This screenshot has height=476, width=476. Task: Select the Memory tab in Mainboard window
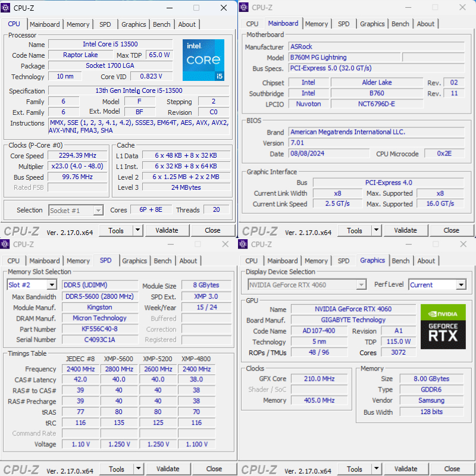317,24
